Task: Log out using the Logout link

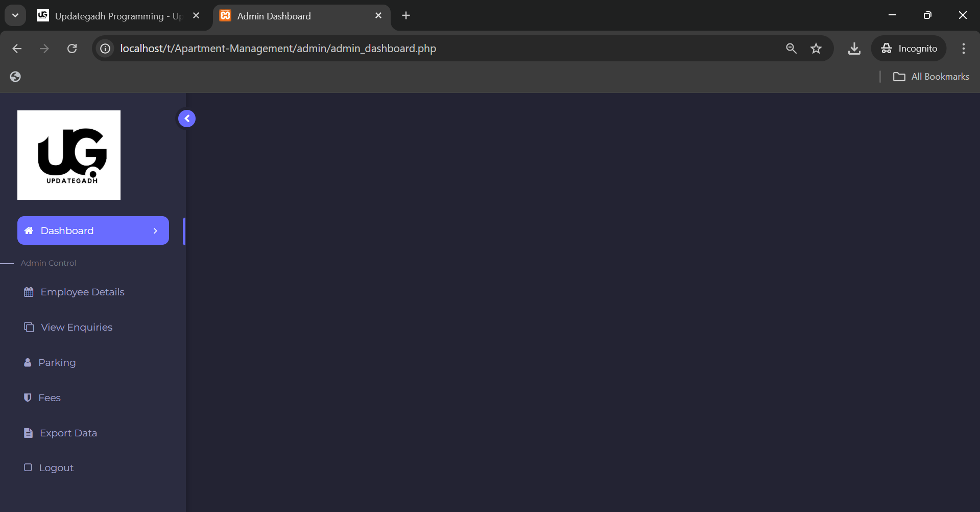Action: point(56,468)
